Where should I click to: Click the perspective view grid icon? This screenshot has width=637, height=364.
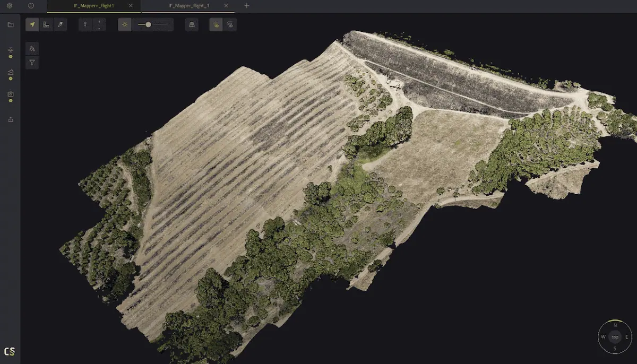coord(192,25)
